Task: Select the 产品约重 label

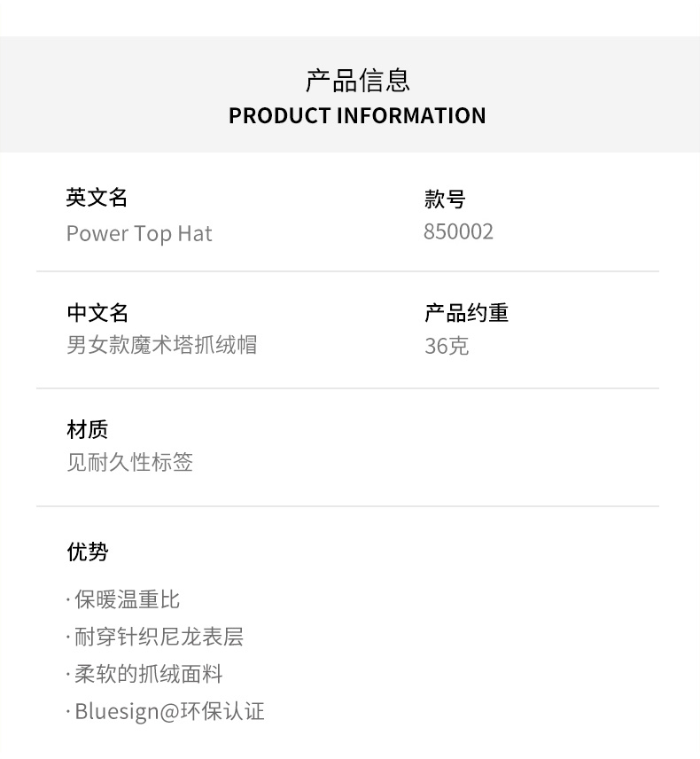Action: 466,313
